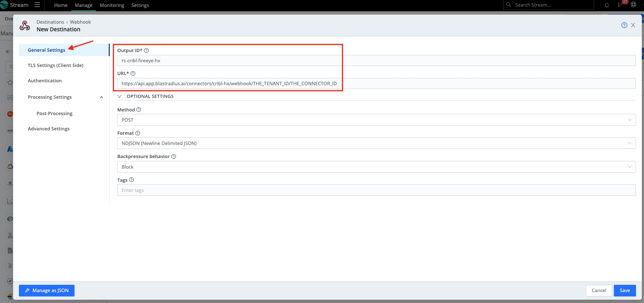The image size is (644, 303).
Task: Open the Backpressure behavior dropdown
Action: click(376, 167)
